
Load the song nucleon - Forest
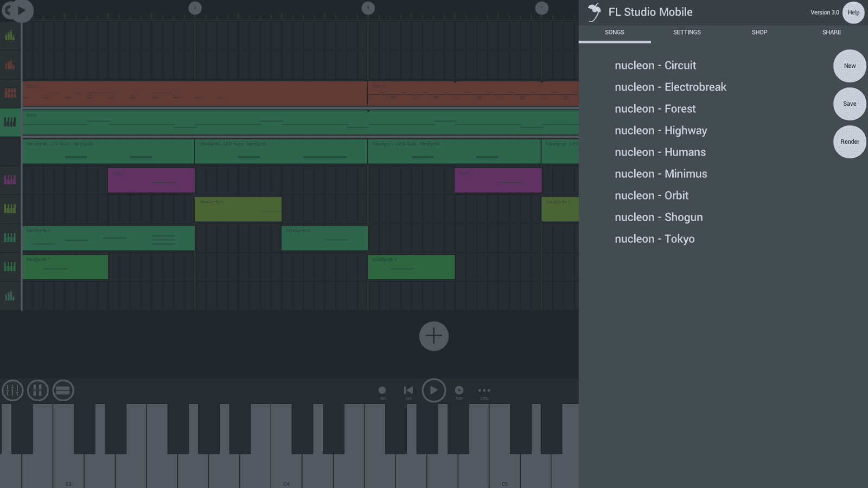click(x=655, y=109)
